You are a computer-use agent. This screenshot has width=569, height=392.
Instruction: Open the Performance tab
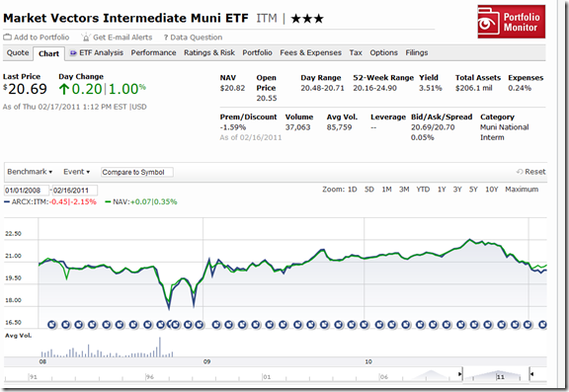tap(153, 53)
